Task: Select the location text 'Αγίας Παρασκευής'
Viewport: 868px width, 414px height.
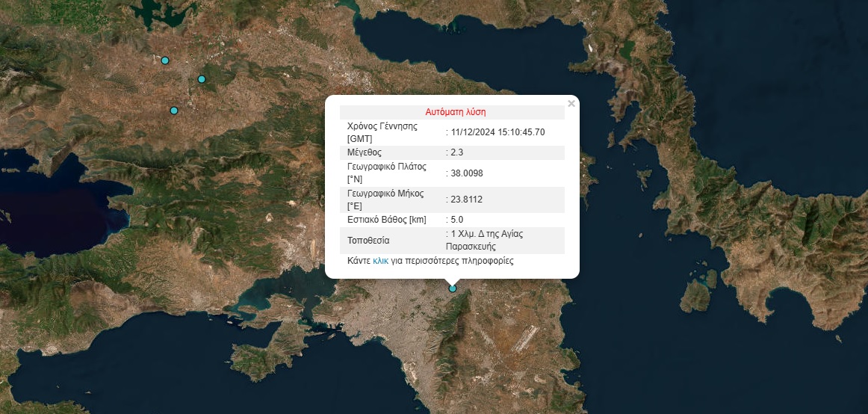Action: tap(484, 240)
